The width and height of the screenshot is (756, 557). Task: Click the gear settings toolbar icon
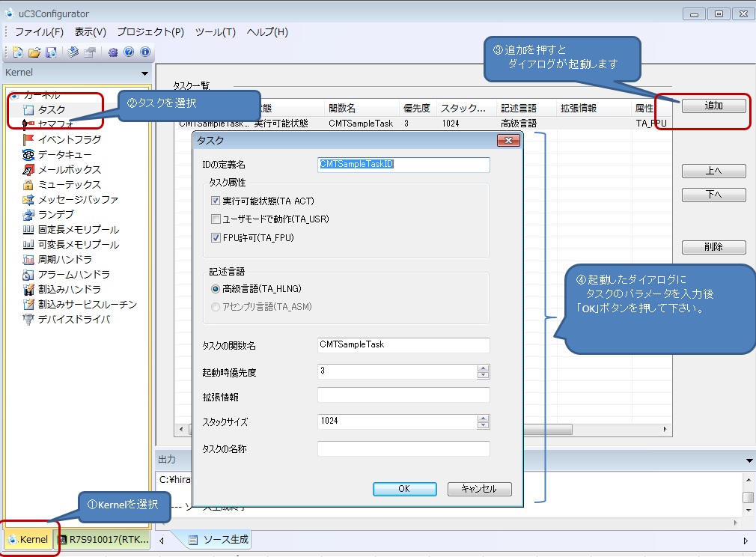click(113, 52)
